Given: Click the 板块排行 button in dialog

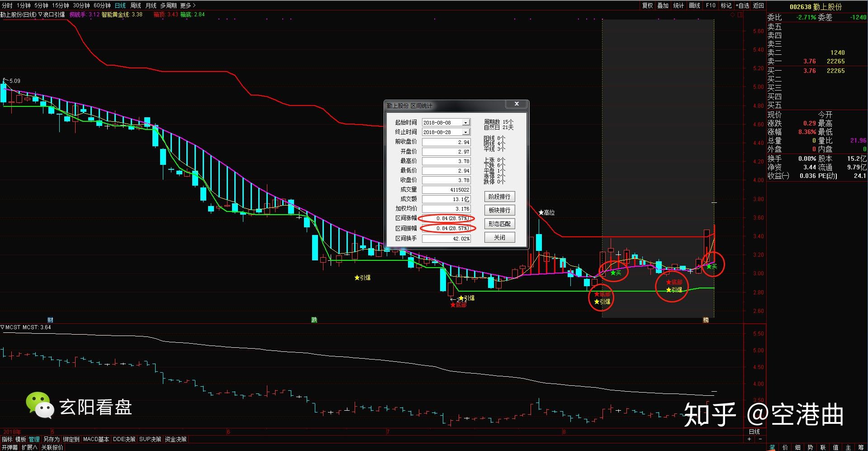Looking at the screenshot, I should (499, 210).
